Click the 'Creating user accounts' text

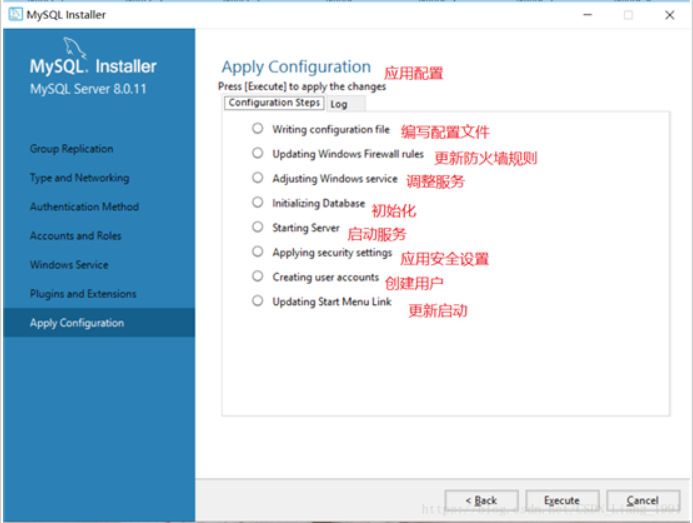pos(326,277)
